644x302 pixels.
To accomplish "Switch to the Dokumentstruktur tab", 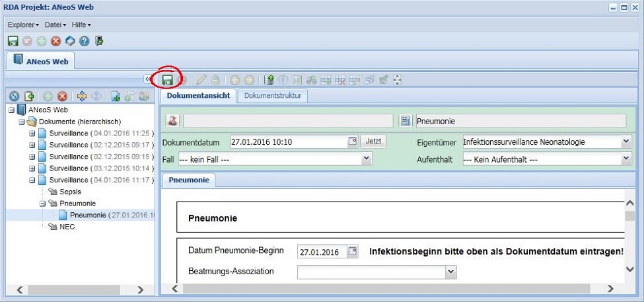I will pyautogui.click(x=273, y=96).
